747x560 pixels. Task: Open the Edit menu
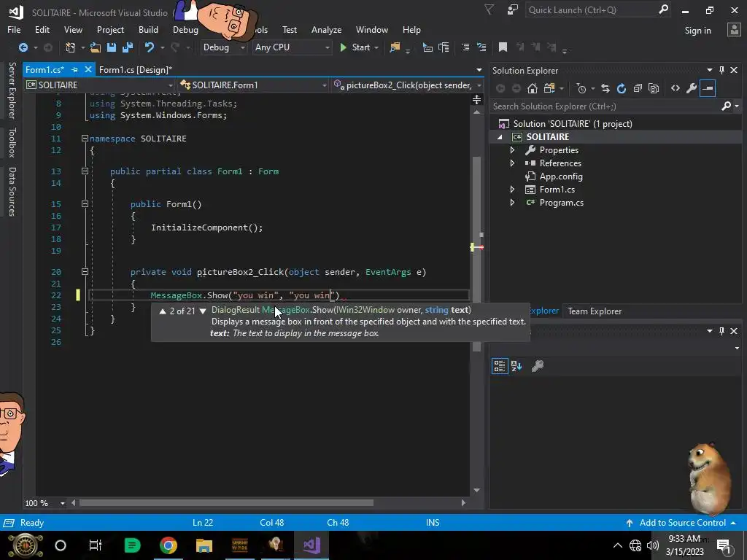pyautogui.click(x=42, y=29)
